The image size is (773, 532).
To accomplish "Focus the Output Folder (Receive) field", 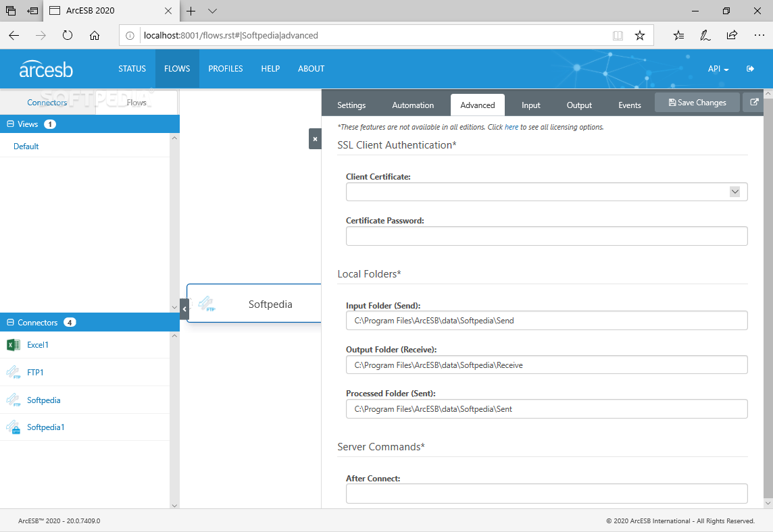I will (547, 365).
